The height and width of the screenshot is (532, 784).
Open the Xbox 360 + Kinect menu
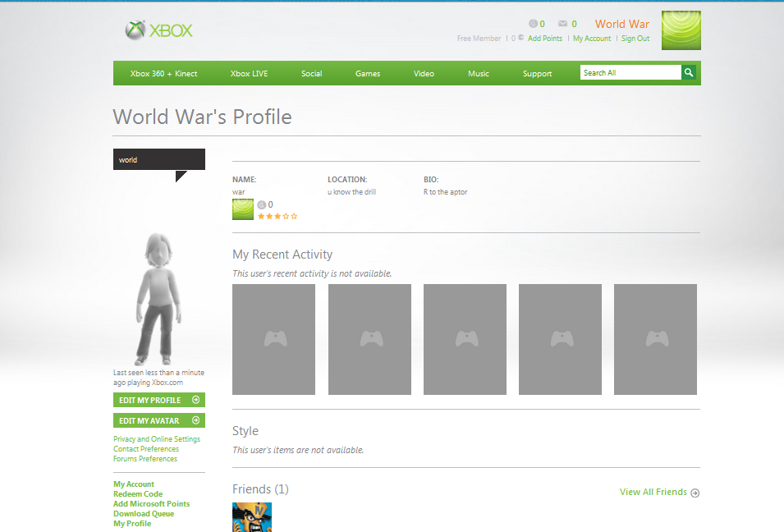(x=164, y=74)
